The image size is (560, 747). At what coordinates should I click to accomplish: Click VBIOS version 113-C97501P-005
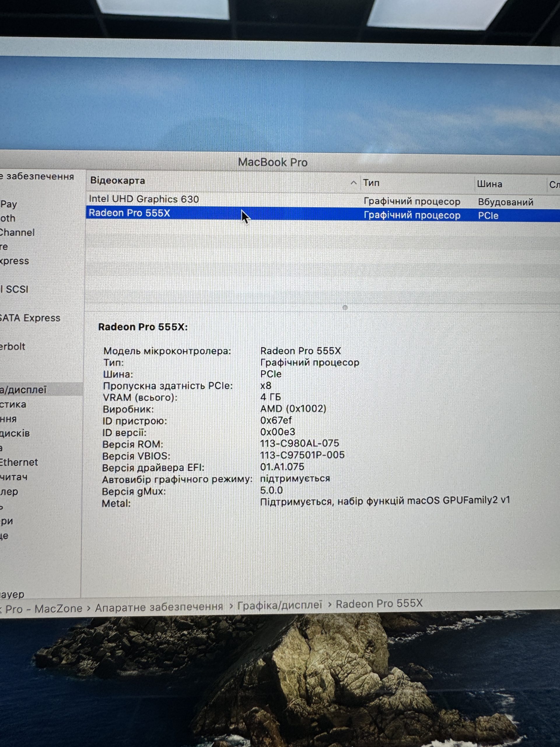coord(302,455)
